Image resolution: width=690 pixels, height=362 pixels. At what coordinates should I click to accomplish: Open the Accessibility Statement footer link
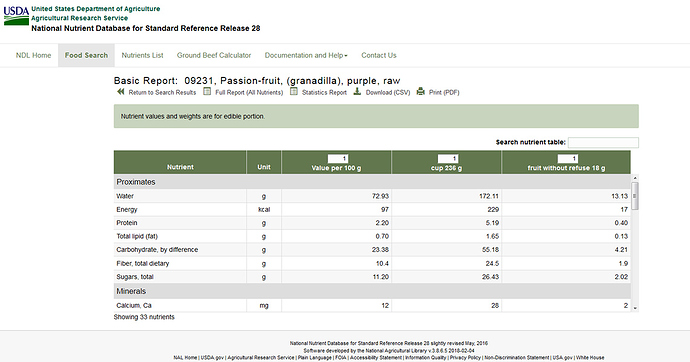coord(376,358)
